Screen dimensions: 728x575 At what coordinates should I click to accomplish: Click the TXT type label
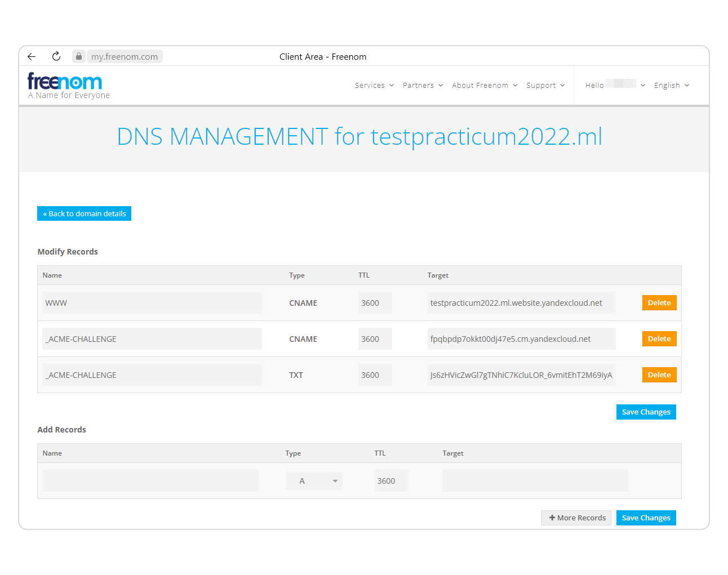pos(296,375)
